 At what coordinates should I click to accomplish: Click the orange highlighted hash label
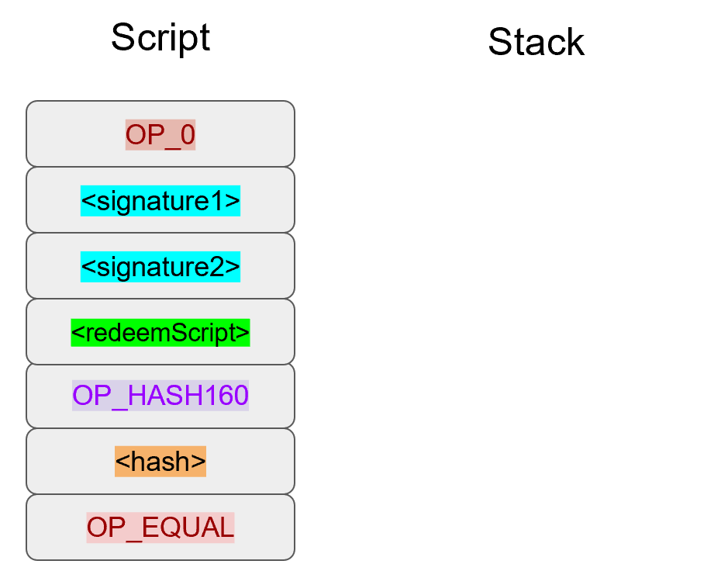pyautogui.click(x=160, y=462)
